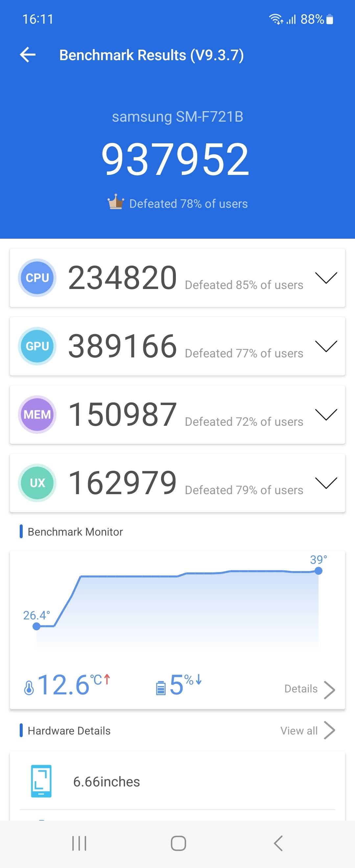Tap device name samsung SM-F721B
Screen dimensions: 355x868
click(177, 117)
